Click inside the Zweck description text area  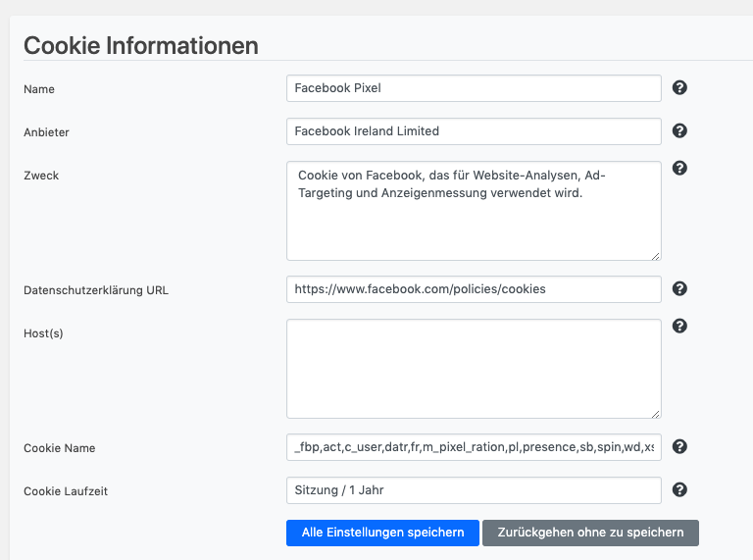(474, 211)
